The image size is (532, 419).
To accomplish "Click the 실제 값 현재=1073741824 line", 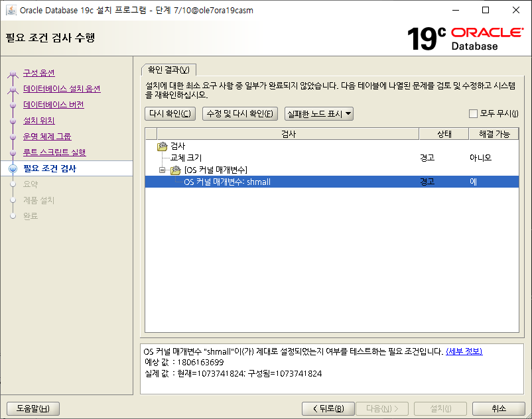I will click(x=233, y=373).
